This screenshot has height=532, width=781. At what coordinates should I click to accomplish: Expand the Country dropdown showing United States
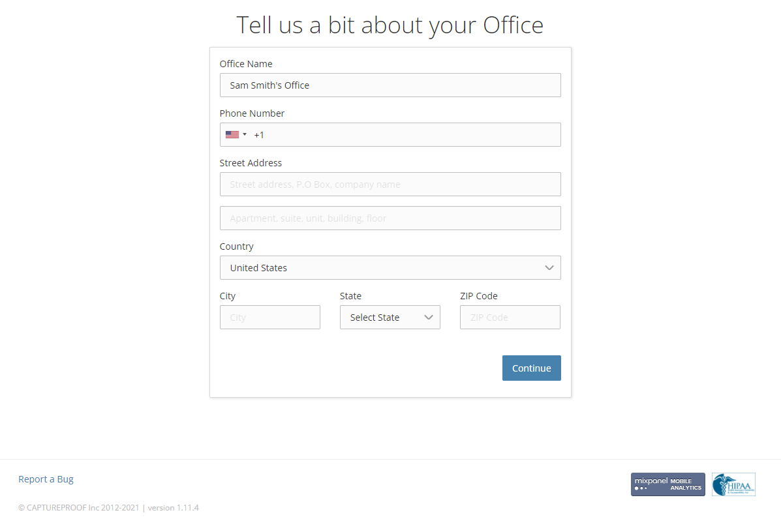pos(390,268)
